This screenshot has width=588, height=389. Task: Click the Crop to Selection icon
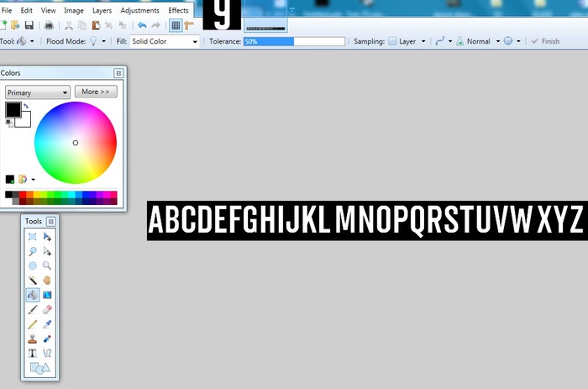coord(108,25)
